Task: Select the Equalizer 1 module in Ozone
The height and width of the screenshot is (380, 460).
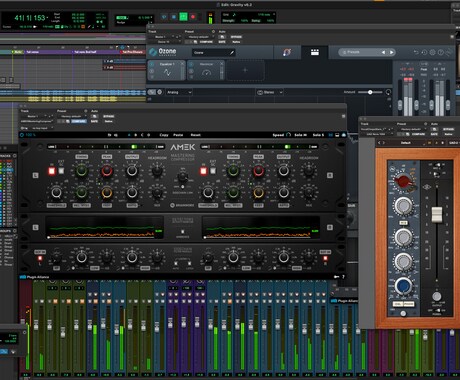Action: [166, 70]
